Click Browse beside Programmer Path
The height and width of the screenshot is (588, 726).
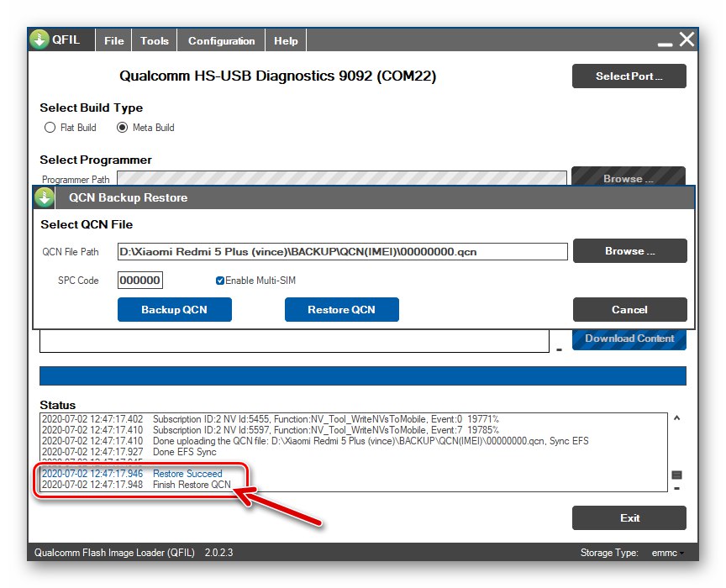629,177
